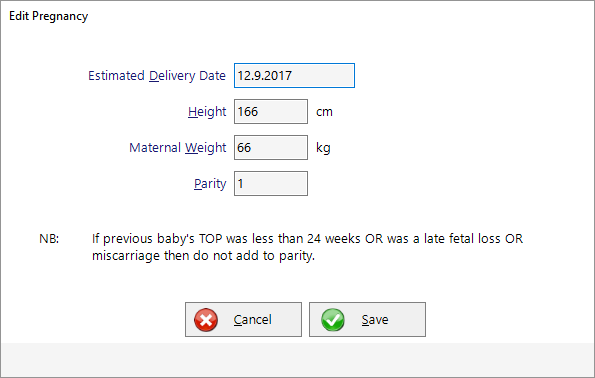The width and height of the screenshot is (595, 378).
Task: Click the gray footer strip below the buttons
Action: [x=298, y=359]
